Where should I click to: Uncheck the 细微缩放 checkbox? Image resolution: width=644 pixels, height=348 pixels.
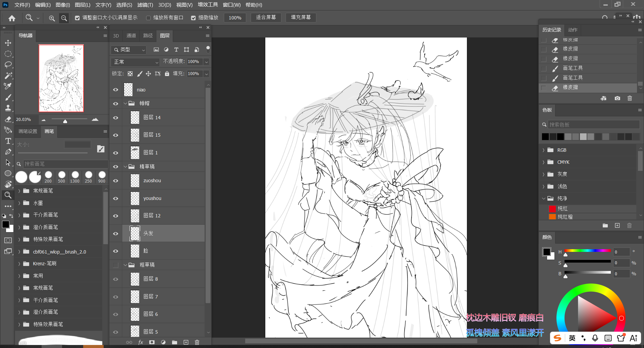click(x=193, y=18)
